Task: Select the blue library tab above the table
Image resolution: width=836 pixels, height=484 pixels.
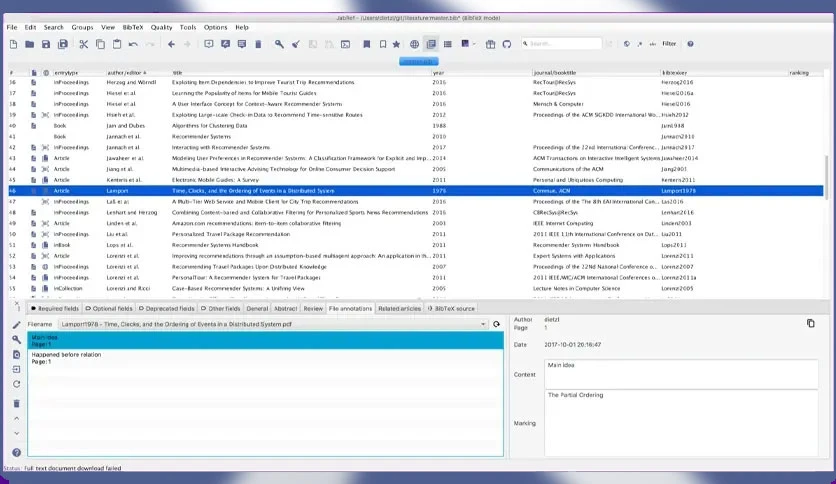Action: [419, 61]
